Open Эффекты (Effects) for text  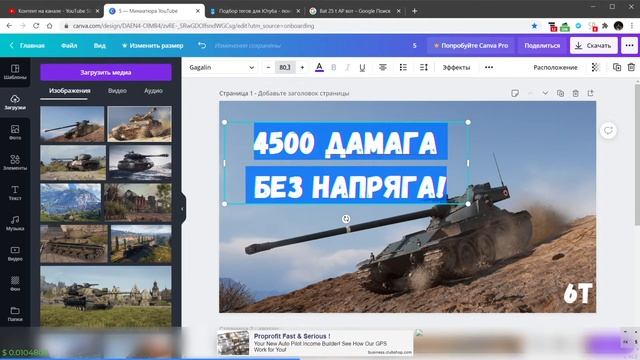click(x=456, y=67)
